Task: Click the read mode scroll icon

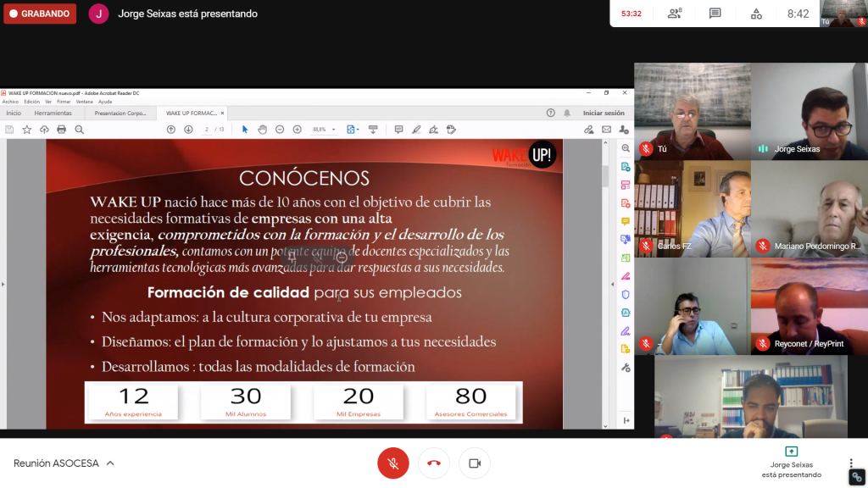Action: click(x=373, y=130)
